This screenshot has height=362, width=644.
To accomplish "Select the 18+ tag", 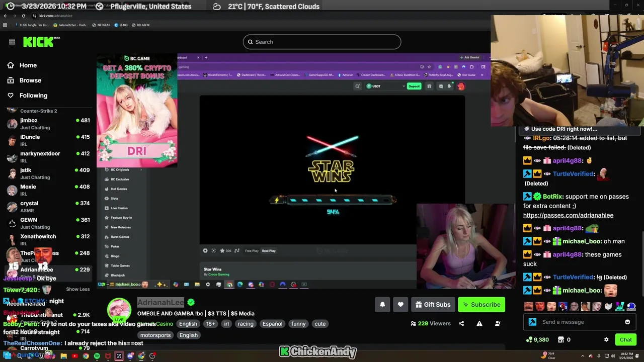I will [x=210, y=324].
